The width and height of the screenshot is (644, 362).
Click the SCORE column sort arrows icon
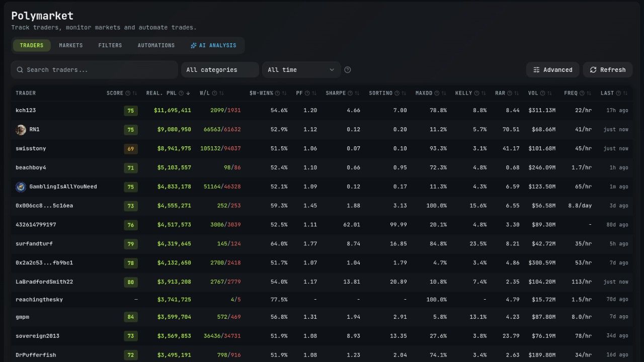tap(135, 93)
